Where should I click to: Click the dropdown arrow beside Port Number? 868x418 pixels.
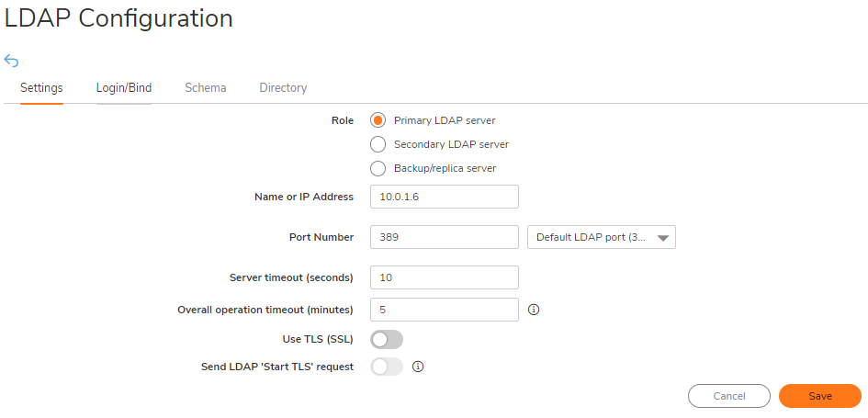click(x=663, y=238)
